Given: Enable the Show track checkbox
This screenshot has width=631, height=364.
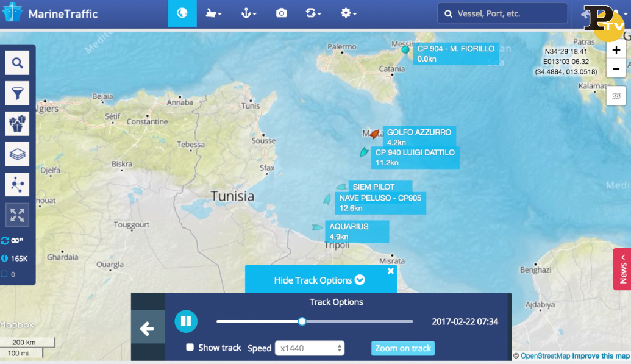Looking at the screenshot, I should pos(190,348).
